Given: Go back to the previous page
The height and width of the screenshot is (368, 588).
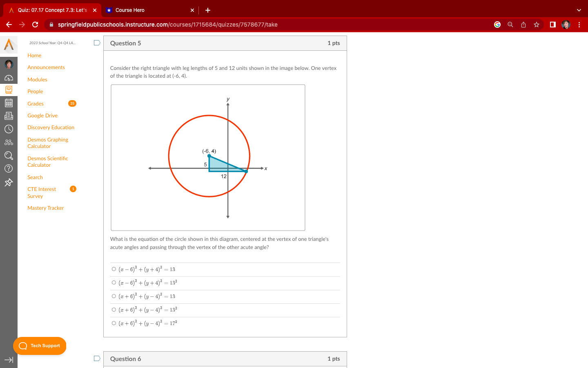Looking at the screenshot, I should coord(9,25).
